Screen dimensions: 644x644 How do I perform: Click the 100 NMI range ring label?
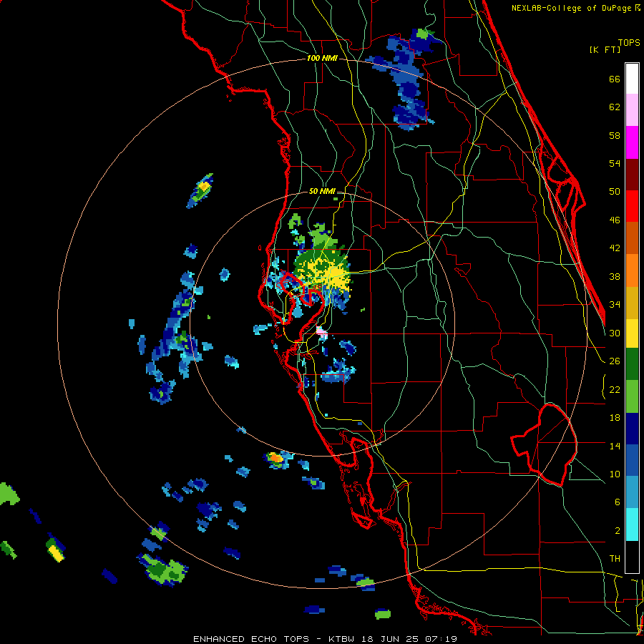[x=322, y=59]
